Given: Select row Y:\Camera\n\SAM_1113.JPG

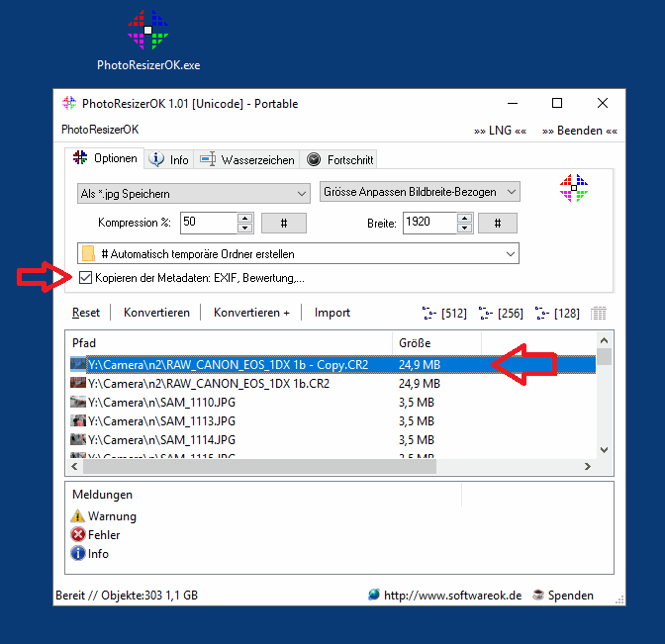Looking at the screenshot, I should pyautogui.click(x=332, y=420).
